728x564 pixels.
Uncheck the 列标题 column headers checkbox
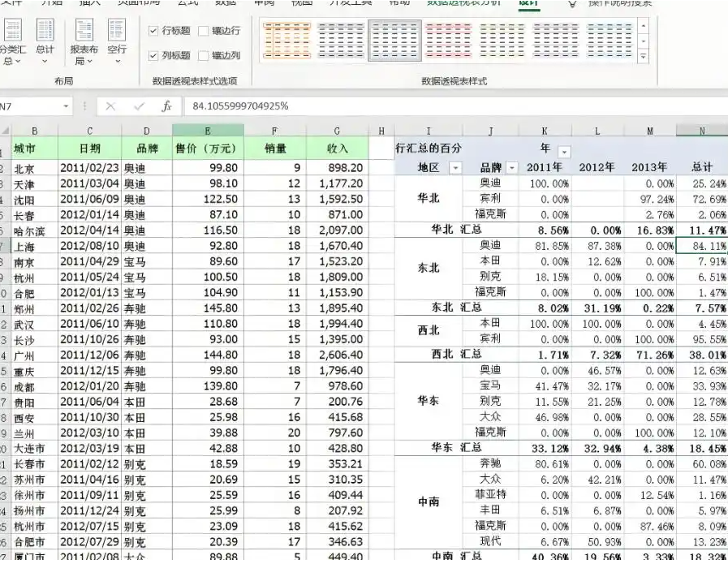tap(154, 56)
